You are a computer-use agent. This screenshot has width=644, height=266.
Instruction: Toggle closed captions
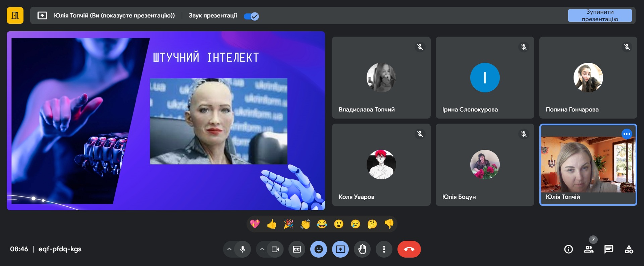pyautogui.click(x=297, y=249)
